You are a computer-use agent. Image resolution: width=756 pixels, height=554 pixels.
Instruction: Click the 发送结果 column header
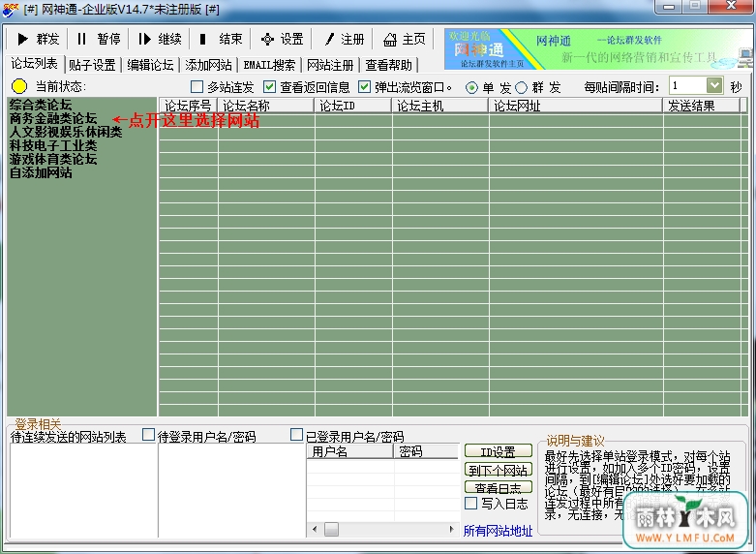(x=702, y=106)
